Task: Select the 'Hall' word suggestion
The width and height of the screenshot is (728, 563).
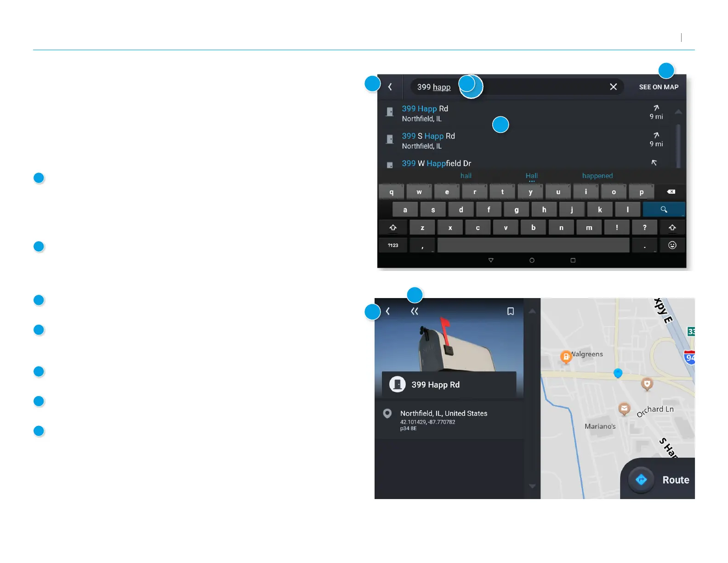Action: click(532, 176)
